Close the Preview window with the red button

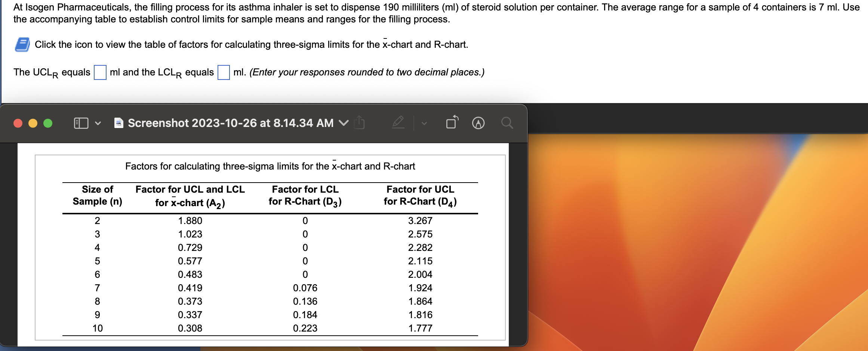(18, 123)
